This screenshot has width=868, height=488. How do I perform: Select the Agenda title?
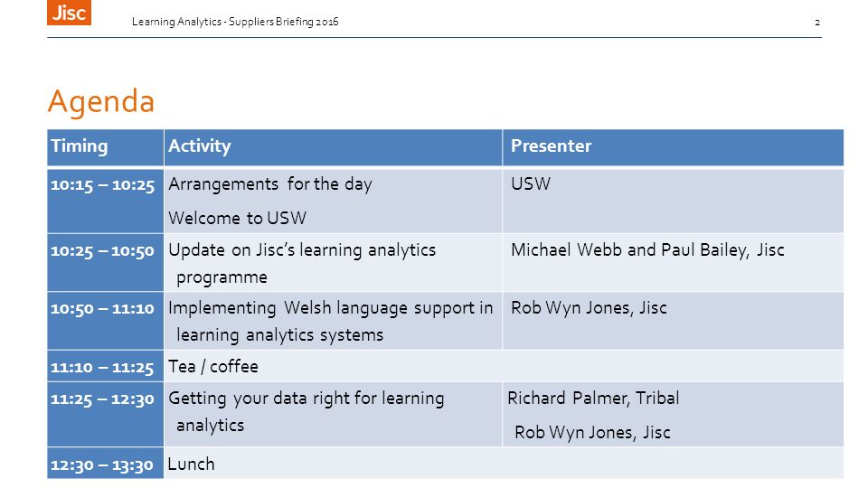point(100,101)
